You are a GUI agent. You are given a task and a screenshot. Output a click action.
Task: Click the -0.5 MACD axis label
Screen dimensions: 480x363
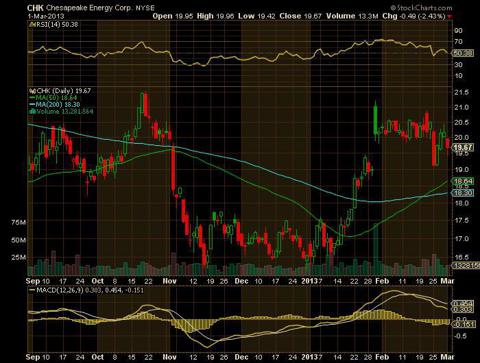pos(460,336)
